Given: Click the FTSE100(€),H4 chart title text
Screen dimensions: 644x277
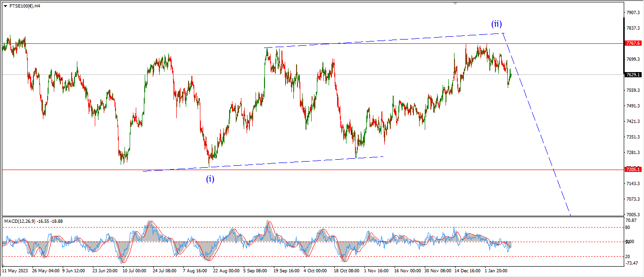Looking at the screenshot, I should tap(25, 6).
